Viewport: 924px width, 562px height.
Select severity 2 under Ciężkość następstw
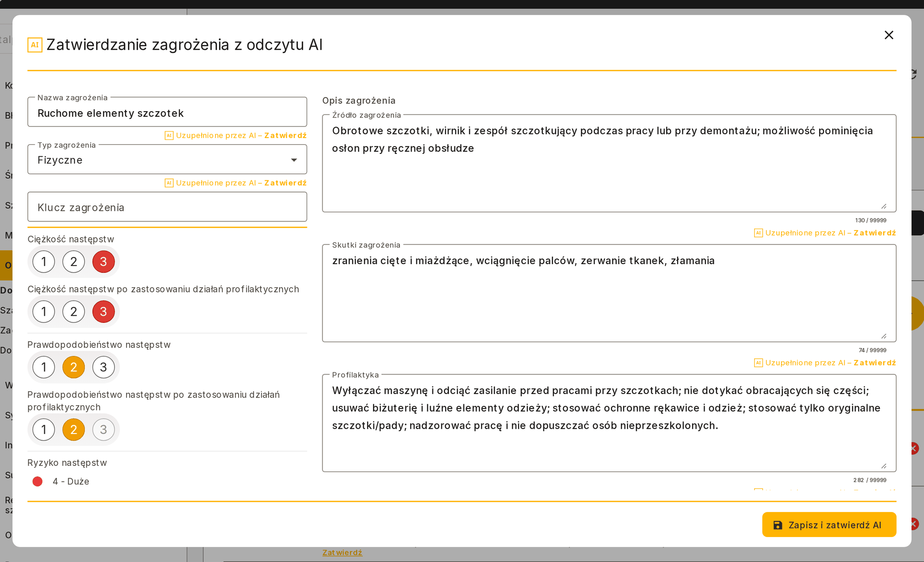click(x=74, y=262)
